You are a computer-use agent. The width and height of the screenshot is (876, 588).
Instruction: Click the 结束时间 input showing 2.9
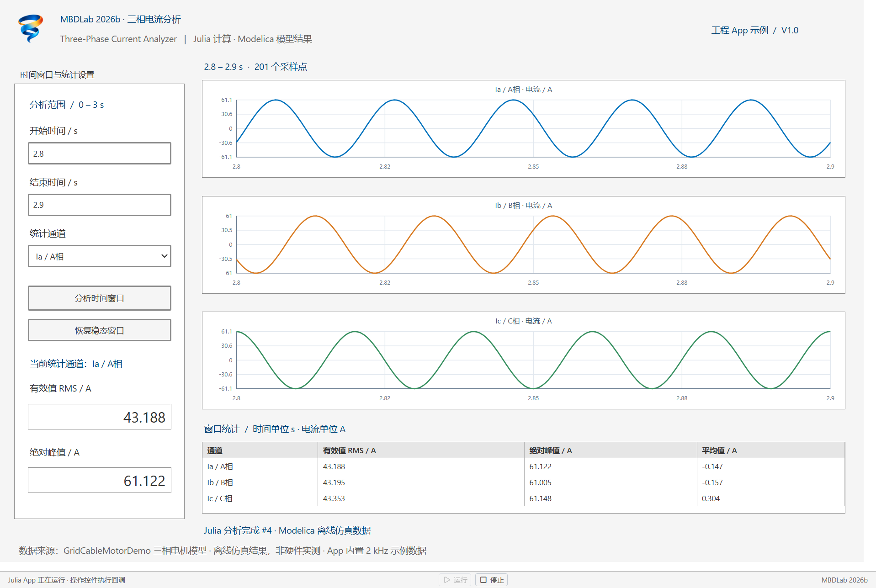click(100, 205)
